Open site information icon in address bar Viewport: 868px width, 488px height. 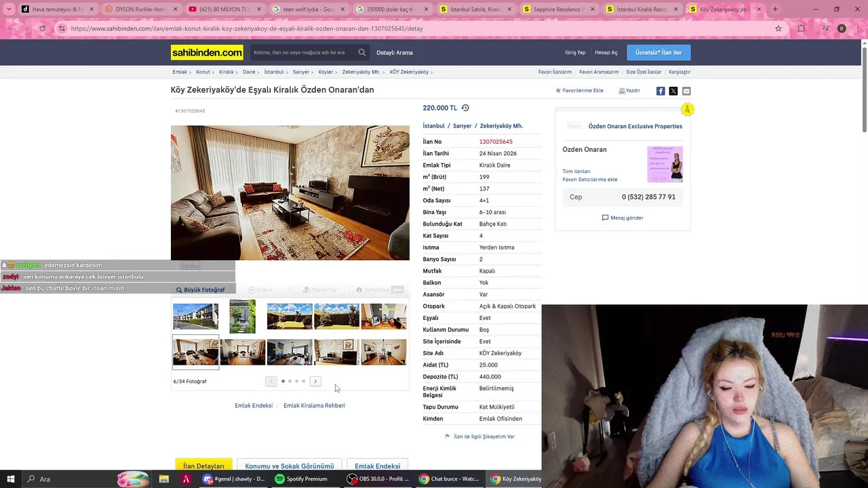(62, 28)
